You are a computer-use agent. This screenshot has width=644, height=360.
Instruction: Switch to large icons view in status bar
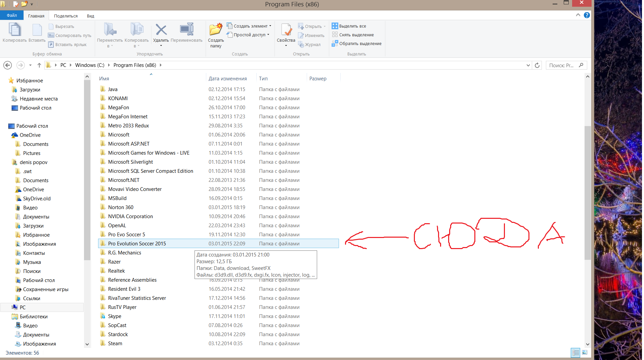585,353
